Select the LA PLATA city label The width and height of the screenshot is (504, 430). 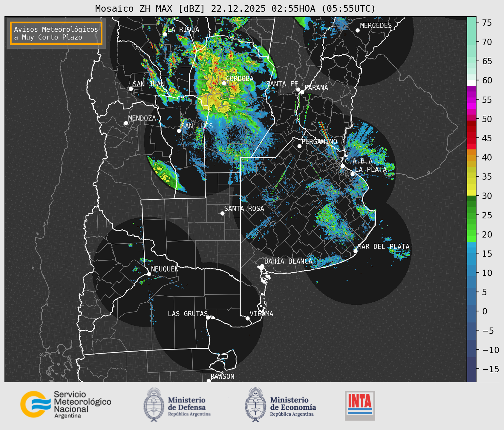[x=371, y=169]
